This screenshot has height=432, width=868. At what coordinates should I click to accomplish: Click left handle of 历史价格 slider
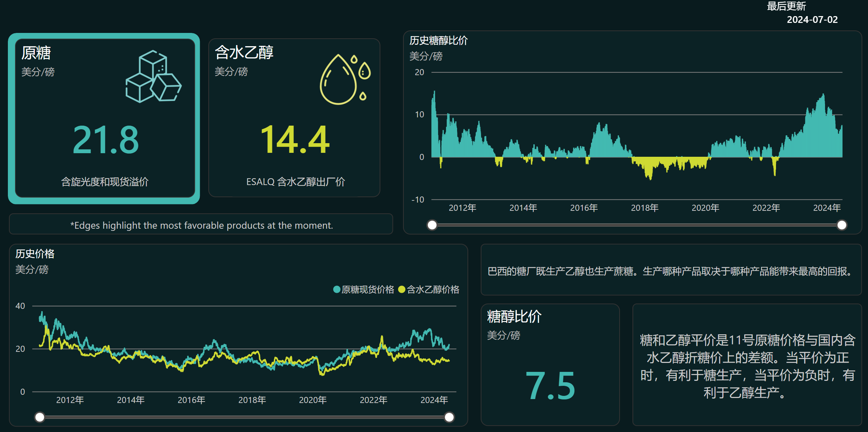40,417
